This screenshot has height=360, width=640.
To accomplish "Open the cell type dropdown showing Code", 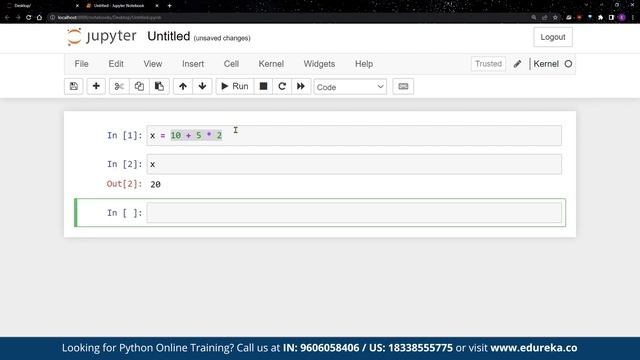I will pyautogui.click(x=350, y=87).
